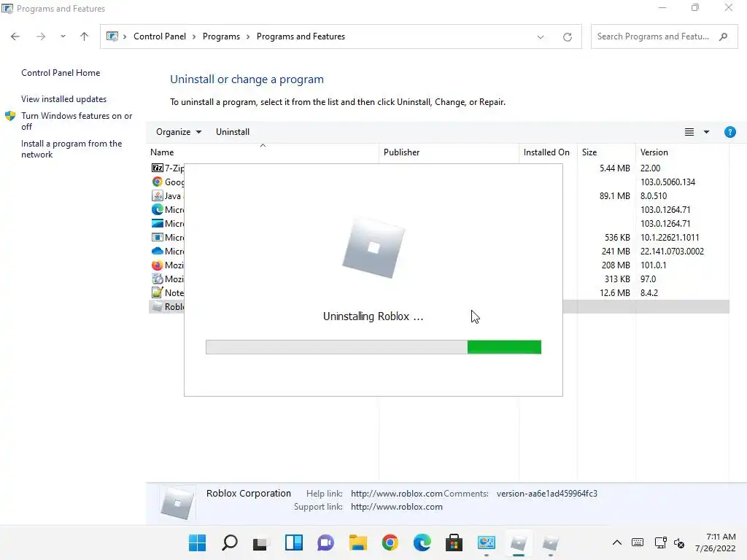
Task: Show hidden tray icons chevron
Action: click(617, 542)
